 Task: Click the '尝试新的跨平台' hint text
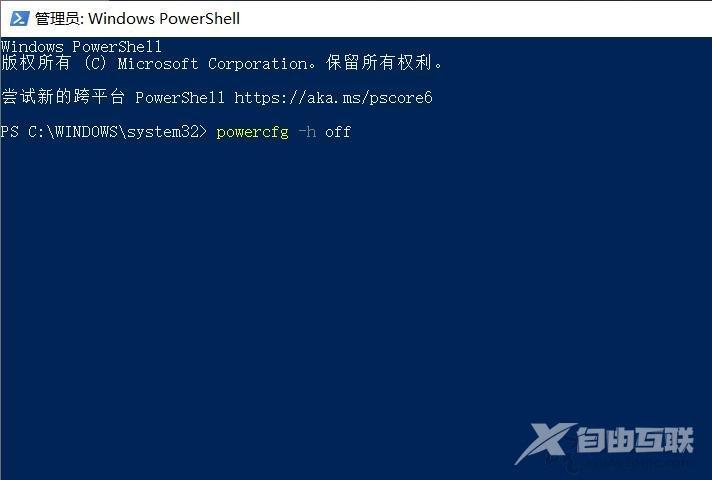pos(63,97)
